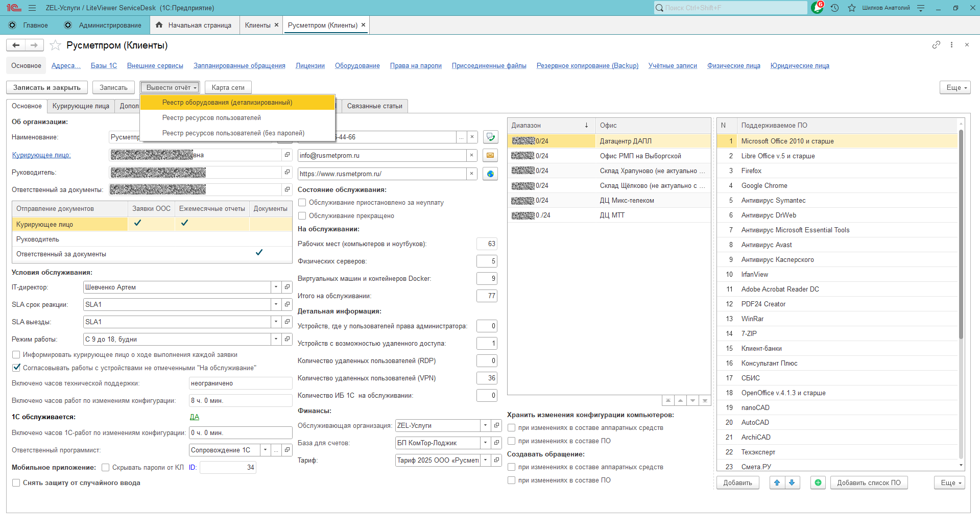
Task: Expand the Тариф dropdown
Action: [x=485, y=460]
